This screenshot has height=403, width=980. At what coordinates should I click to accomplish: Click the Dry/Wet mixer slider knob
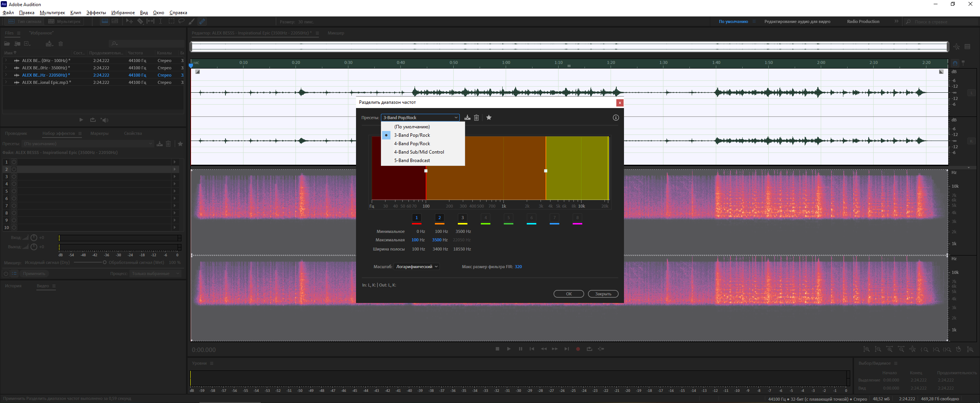(x=105, y=262)
